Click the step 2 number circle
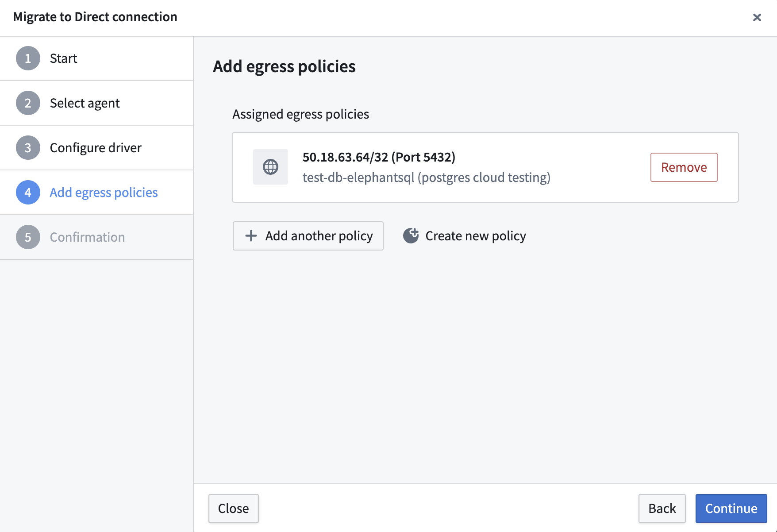Screen dimensions: 777x532 click(x=28, y=103)
